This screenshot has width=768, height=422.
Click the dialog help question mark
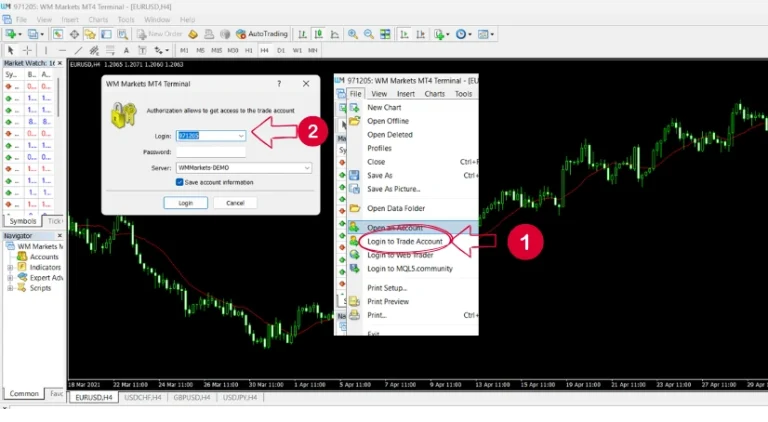pyautogui.click(x=279, y=84)
